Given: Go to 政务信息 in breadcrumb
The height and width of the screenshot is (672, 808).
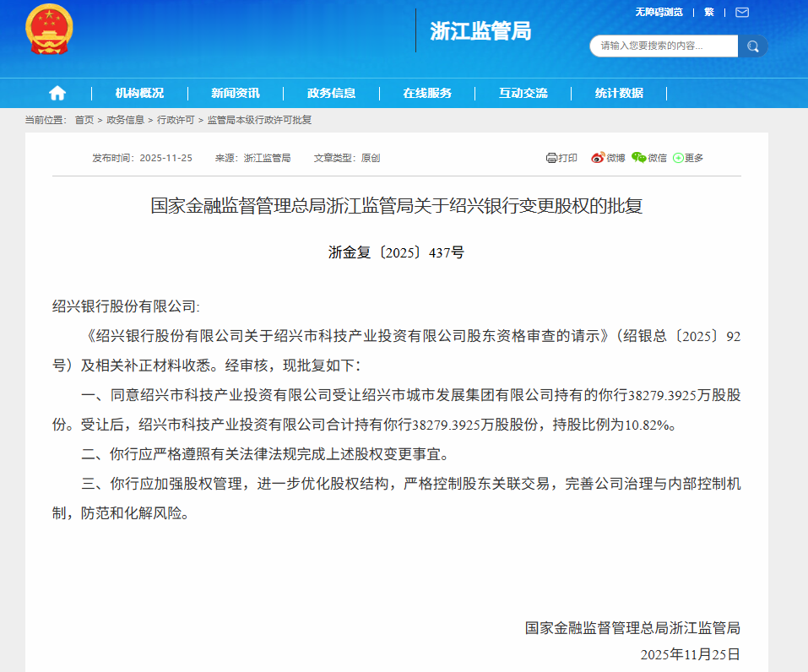Looking at the screenshot, I should coord(125,120).
